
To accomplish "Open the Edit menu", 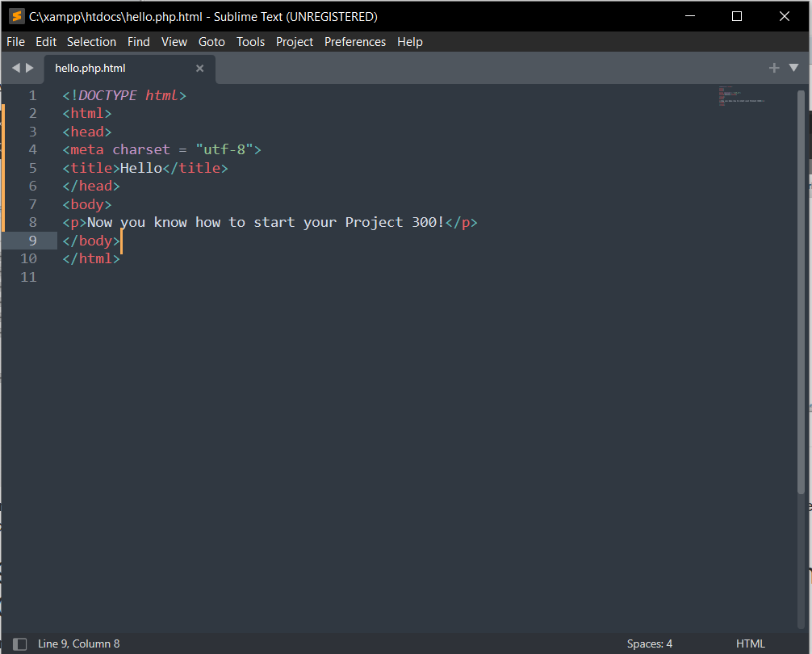I will pyautogui.click(x=46, y=42).
